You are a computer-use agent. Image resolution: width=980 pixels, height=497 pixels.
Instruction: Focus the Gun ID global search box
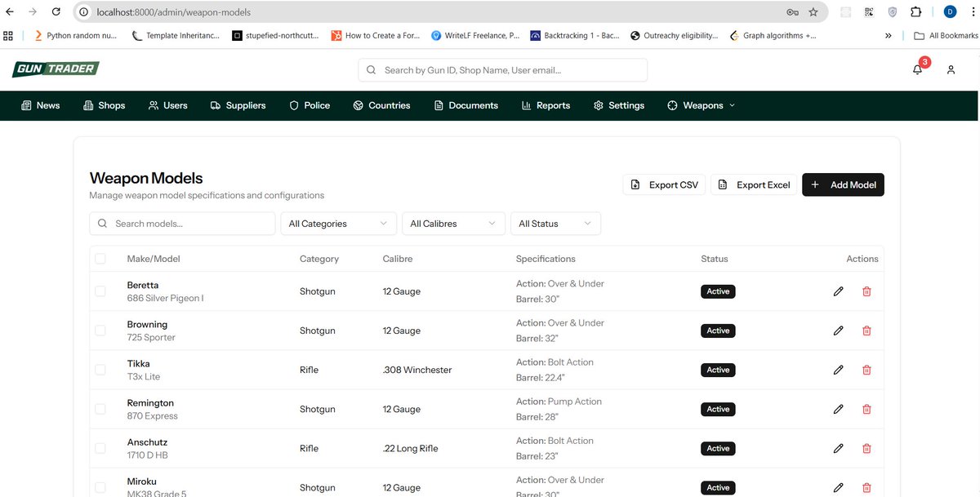(x=503, y=70)
